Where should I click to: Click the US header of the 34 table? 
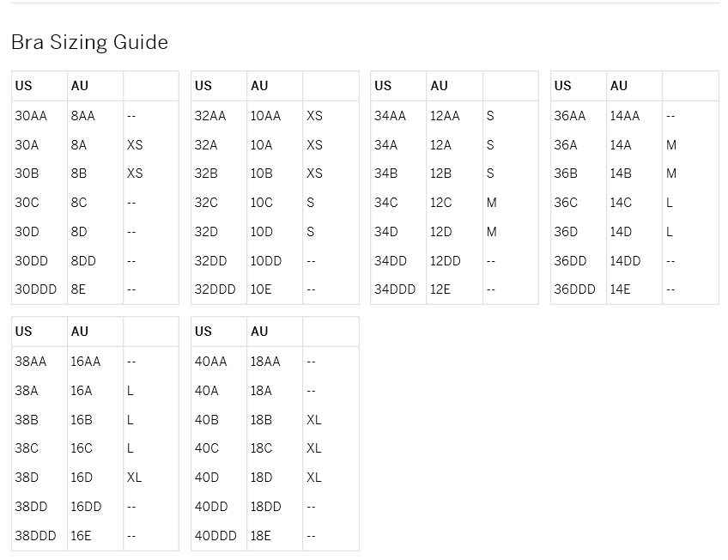pyautogui.click(x=383, y=85)
